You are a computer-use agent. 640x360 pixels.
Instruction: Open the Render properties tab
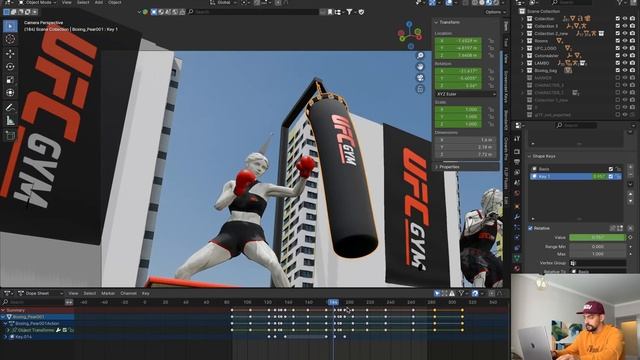click(x=517, y=151)
